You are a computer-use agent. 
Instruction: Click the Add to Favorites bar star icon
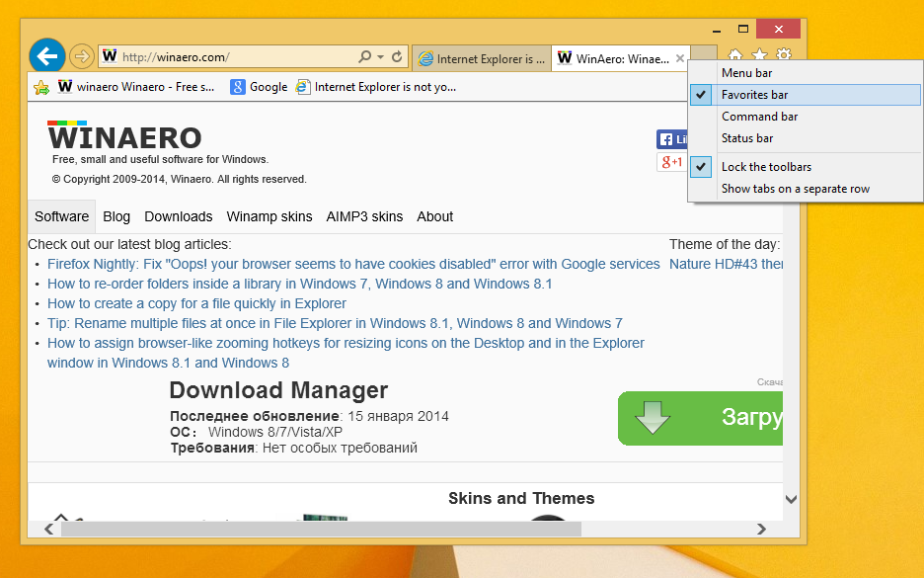pyautogui.click(x=41, y=87)
